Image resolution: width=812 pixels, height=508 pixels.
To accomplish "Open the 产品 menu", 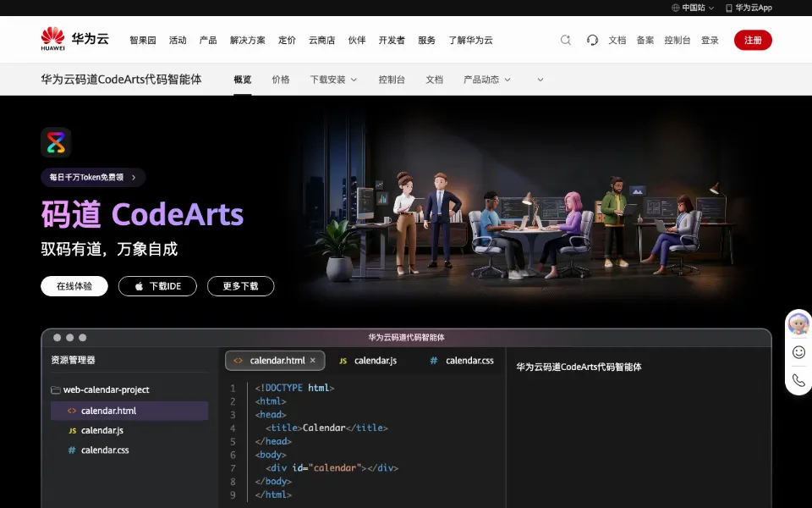I will pos(208,40).
